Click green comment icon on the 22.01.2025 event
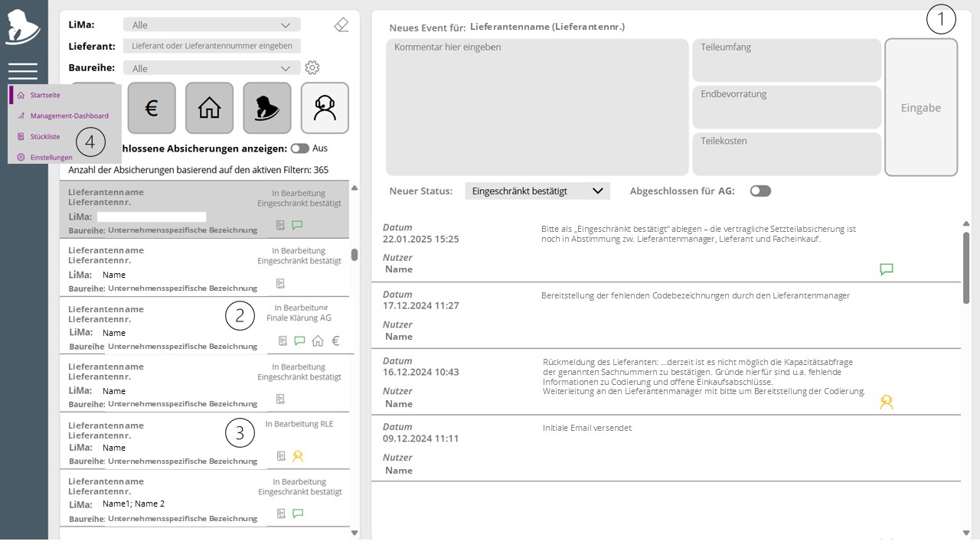The width and height of the screenshot is (980, 551). (887, 269)
